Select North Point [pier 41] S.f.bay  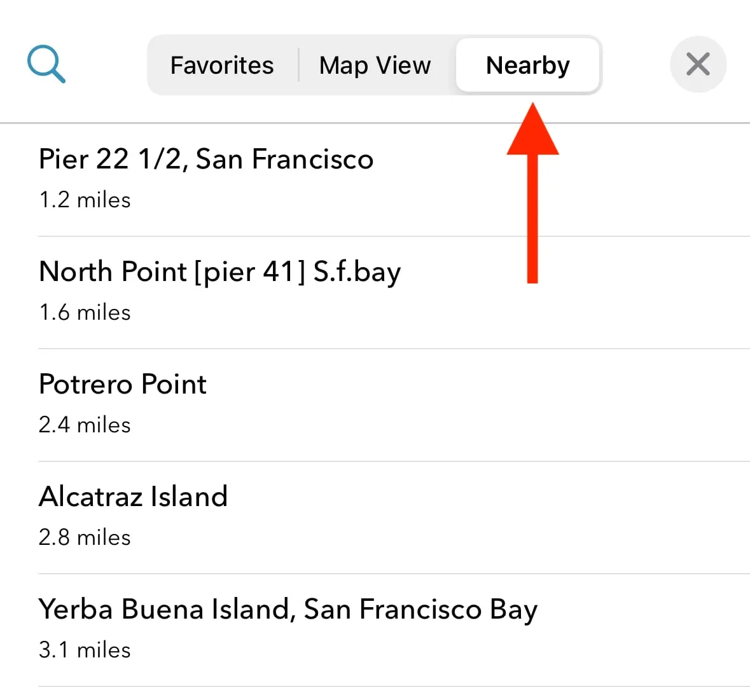[220, 271]
